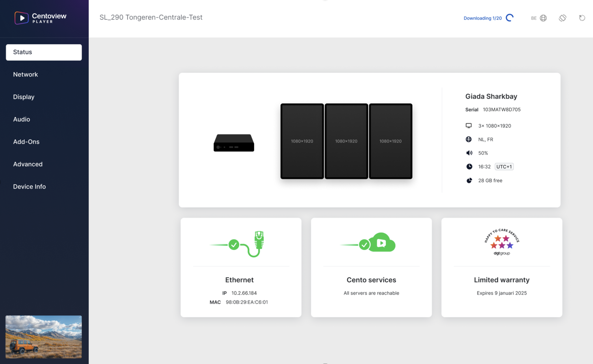
Task: Open the Add-Ons page
Action: click(x=26, y=142)
